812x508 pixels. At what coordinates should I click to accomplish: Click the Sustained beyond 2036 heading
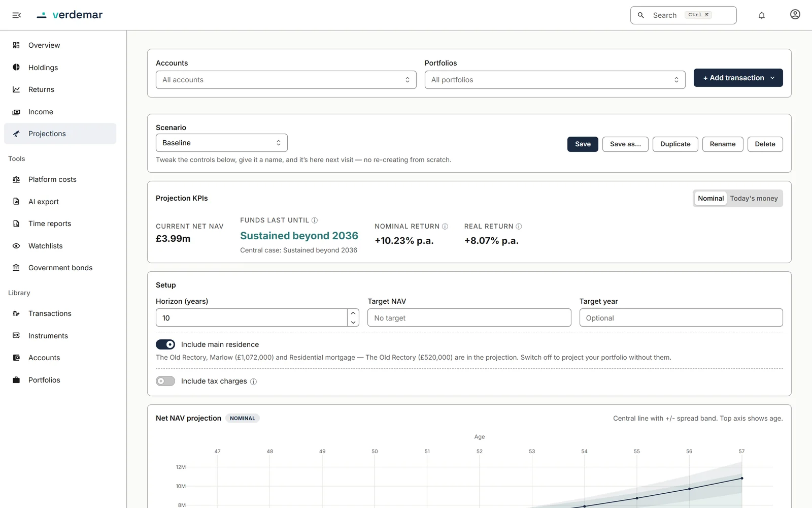[299, 236]
